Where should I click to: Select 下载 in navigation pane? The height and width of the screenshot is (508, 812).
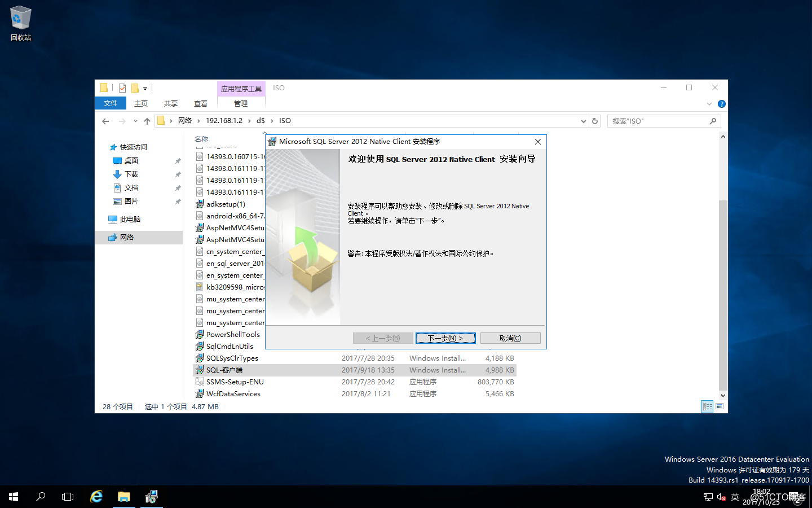point(131,174)
